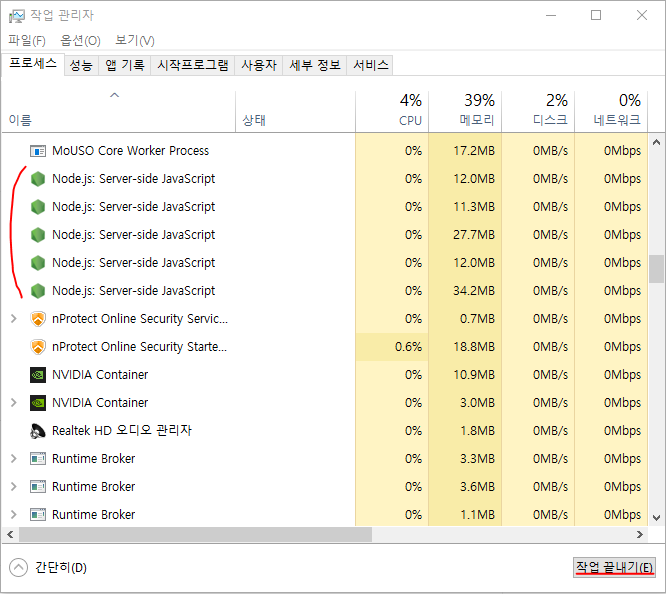
Task: Click Node.js icon with 27.7MB memory
Action: point(38,235)
